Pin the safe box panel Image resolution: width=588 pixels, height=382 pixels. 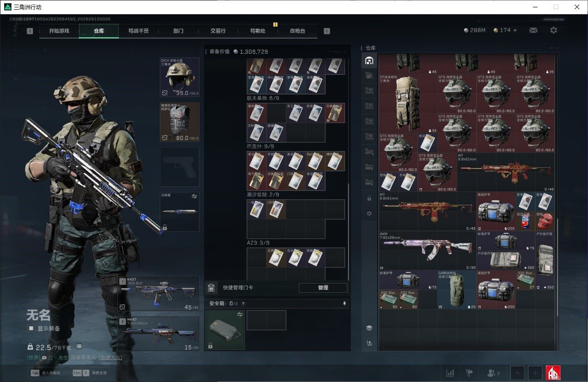pos(344,303)
